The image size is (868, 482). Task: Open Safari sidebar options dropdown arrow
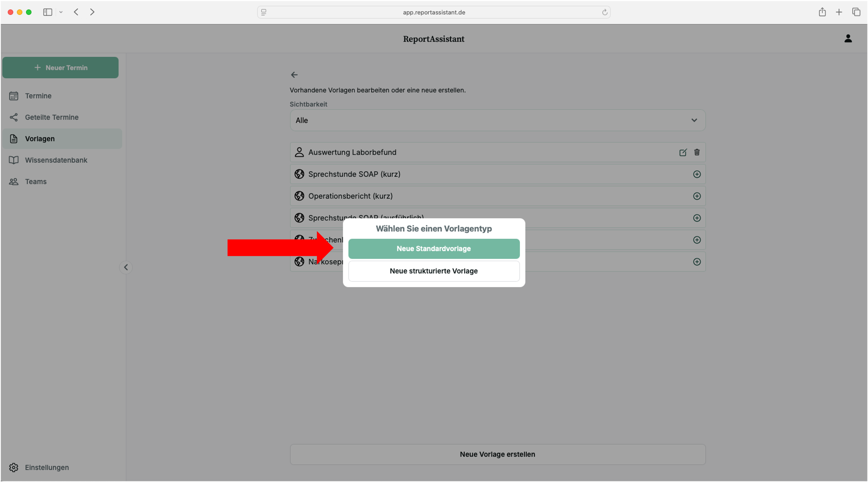coord(61,12)
